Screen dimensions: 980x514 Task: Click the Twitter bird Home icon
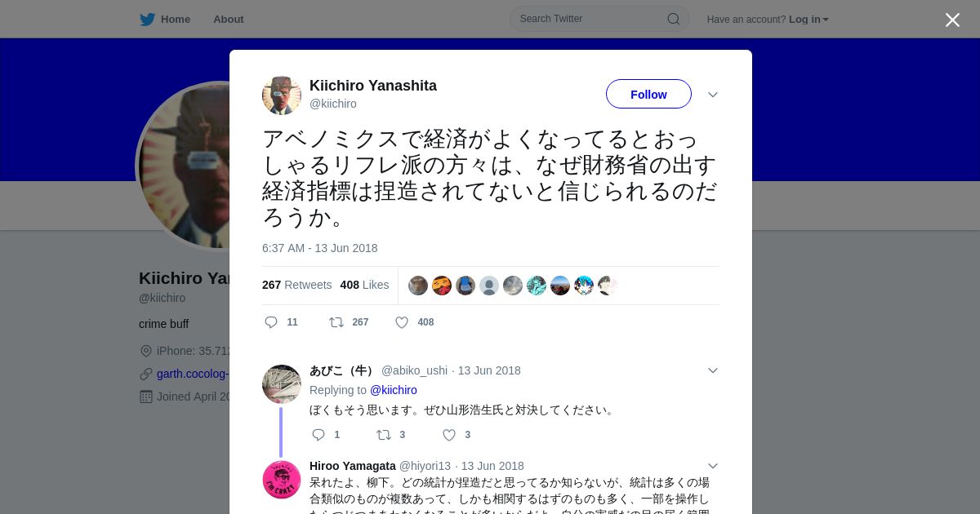click(x=147, y=20)
